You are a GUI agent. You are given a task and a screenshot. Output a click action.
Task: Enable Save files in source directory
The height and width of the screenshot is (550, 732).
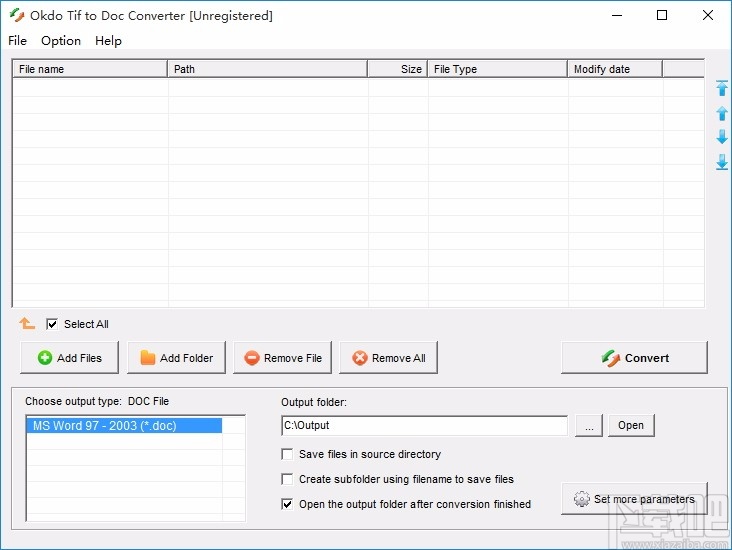[287, 454]
